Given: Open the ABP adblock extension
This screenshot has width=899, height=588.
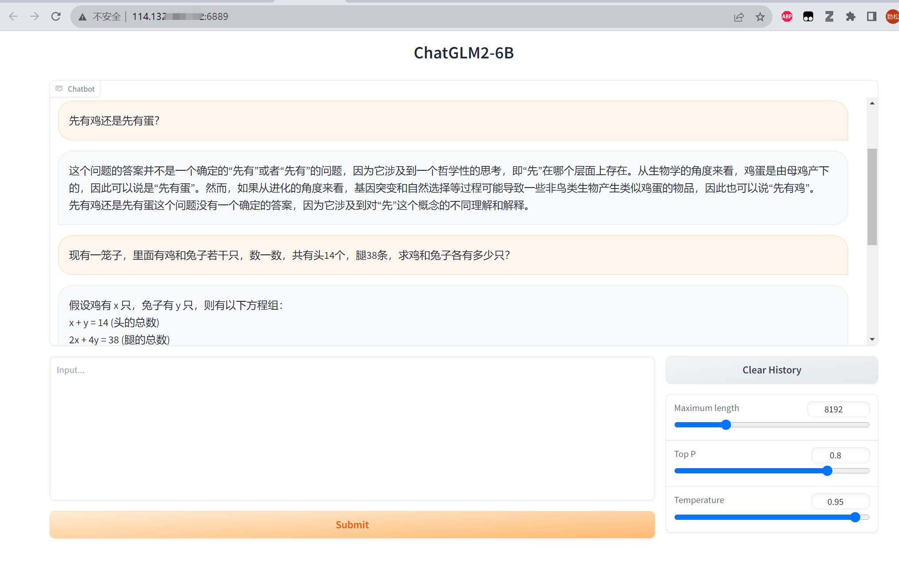Looking at the screenshot, I should [787, 17].
